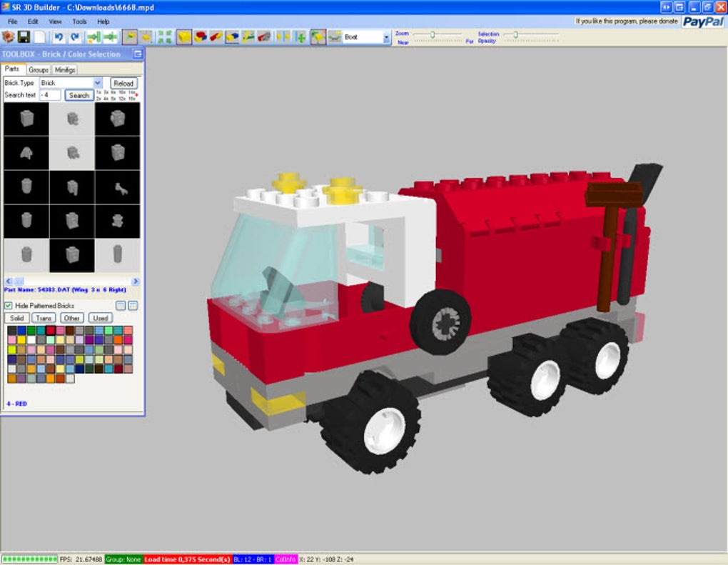Click the red and yellow slanted brick icon
This screenshot has height=565, width=728.
pyautogui.click(x=216, y=37)
